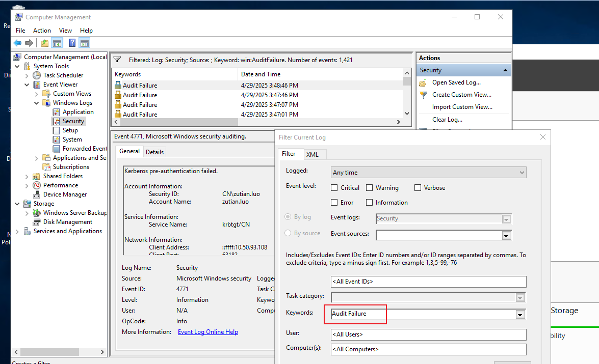
Task: Enable the Warning event level checkbox
Action: [370, 188]
